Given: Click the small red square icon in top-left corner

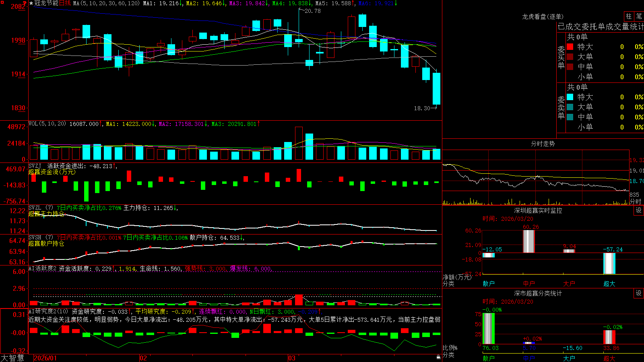Looking at the screenshot, I should (x=2, y=2).
